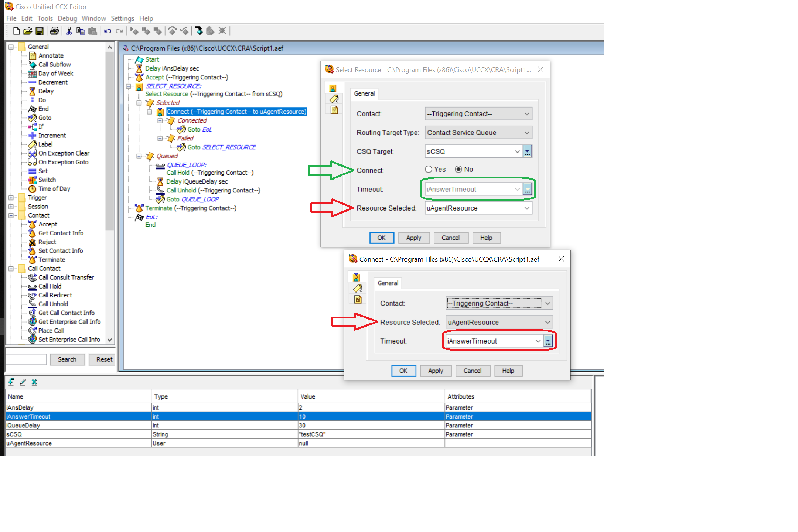Select the No radio button for Connect

coord(458,169)
